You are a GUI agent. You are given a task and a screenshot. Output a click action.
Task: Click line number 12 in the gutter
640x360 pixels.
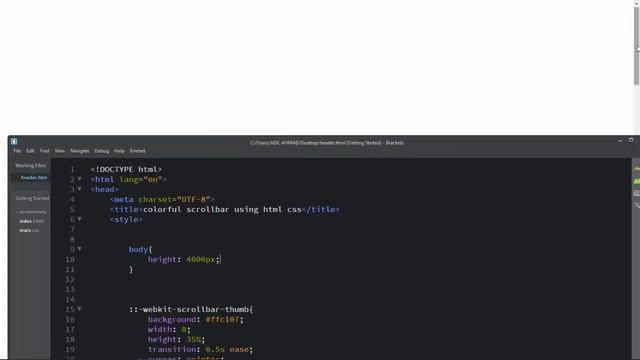(x=70, y=280)
